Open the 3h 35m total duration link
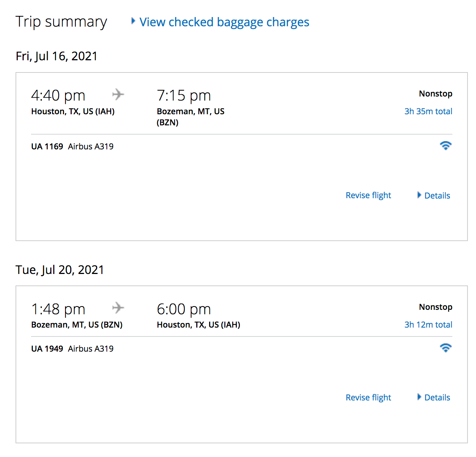Viewport: 476px width, 457px height. click(428, 111)
